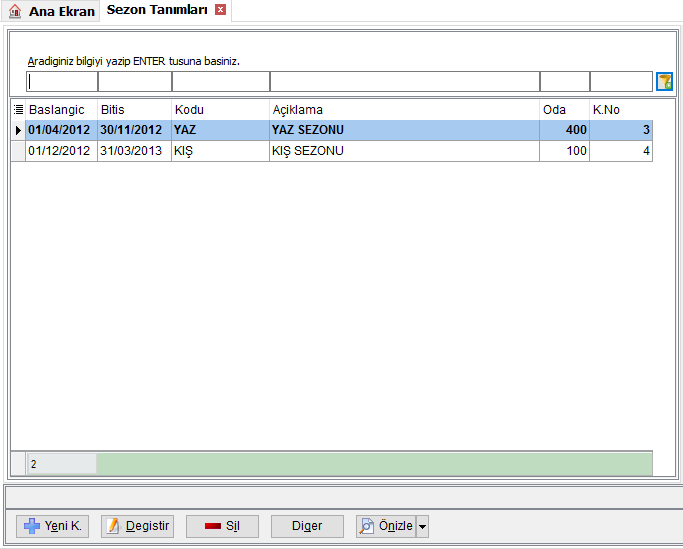
Task: Click the row indicator arrow for YAZ row
Action: pos(18,130)
